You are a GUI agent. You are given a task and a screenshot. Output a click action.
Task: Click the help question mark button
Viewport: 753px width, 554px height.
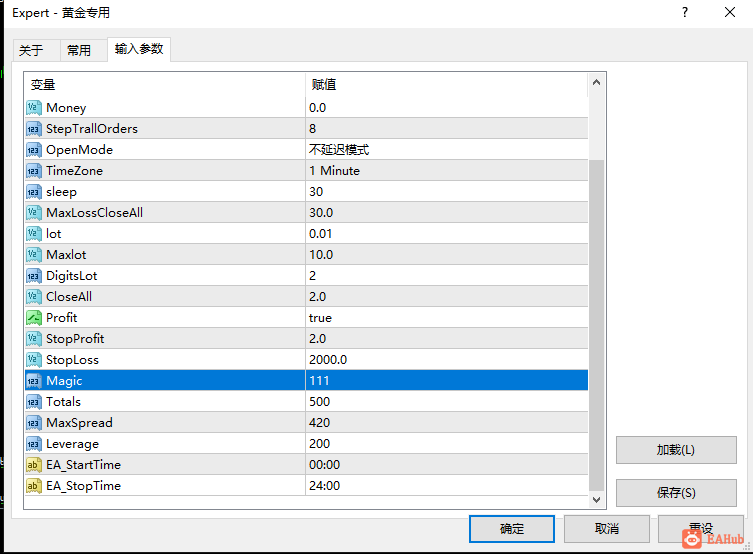tap(685, 12)
